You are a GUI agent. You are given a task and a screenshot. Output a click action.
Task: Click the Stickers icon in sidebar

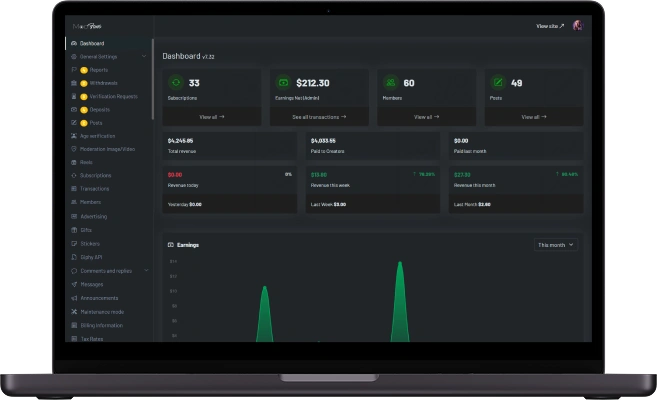74,243
